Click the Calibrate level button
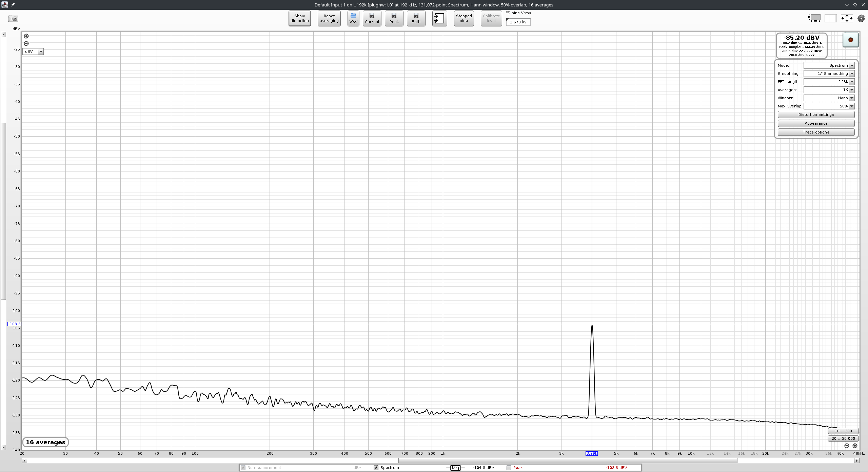 (x=491, y=18)
